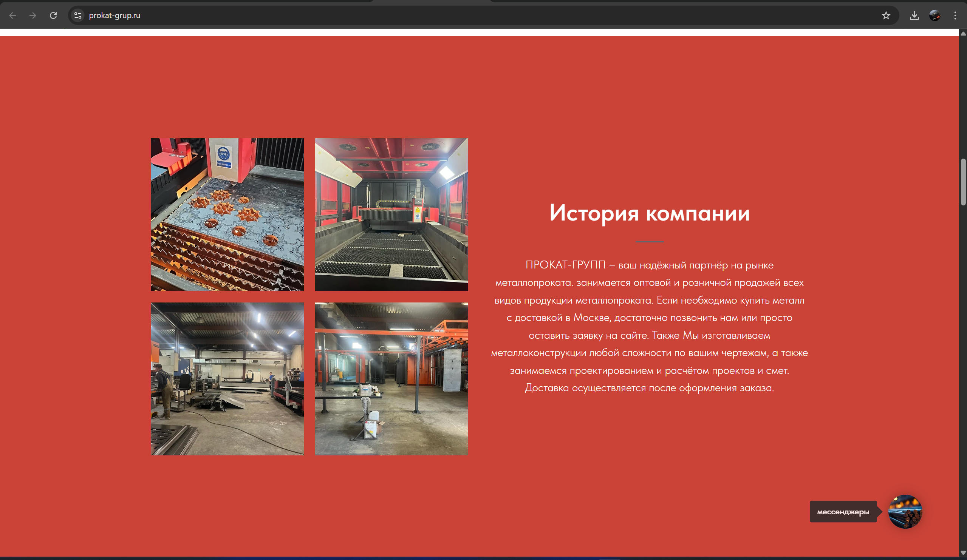Image resolution: width=967 pixels, height=560 pixels.
Task: Click the page scrollbar thumb
Action: [x=963, y=182]
